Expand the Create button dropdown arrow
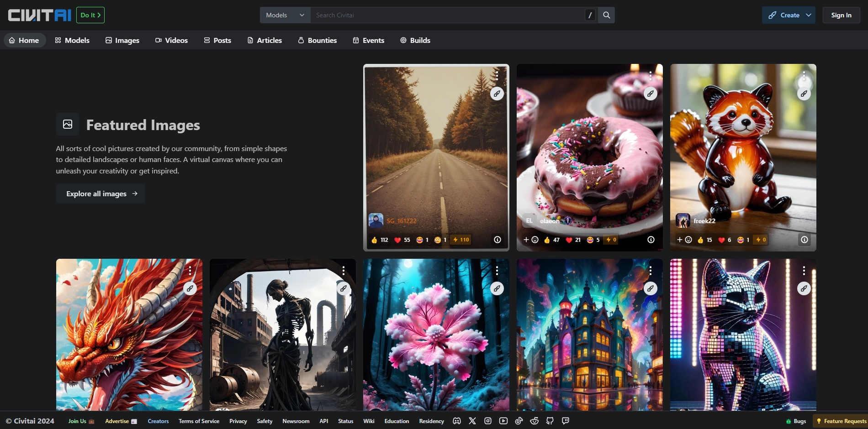 coord(809,15)
